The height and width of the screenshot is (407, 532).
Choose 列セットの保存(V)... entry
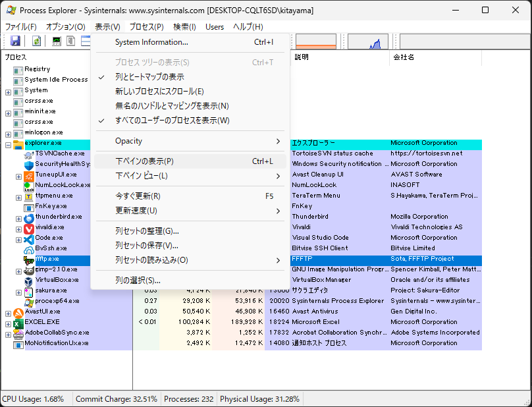pyautogui.click(x=190, y=246)
